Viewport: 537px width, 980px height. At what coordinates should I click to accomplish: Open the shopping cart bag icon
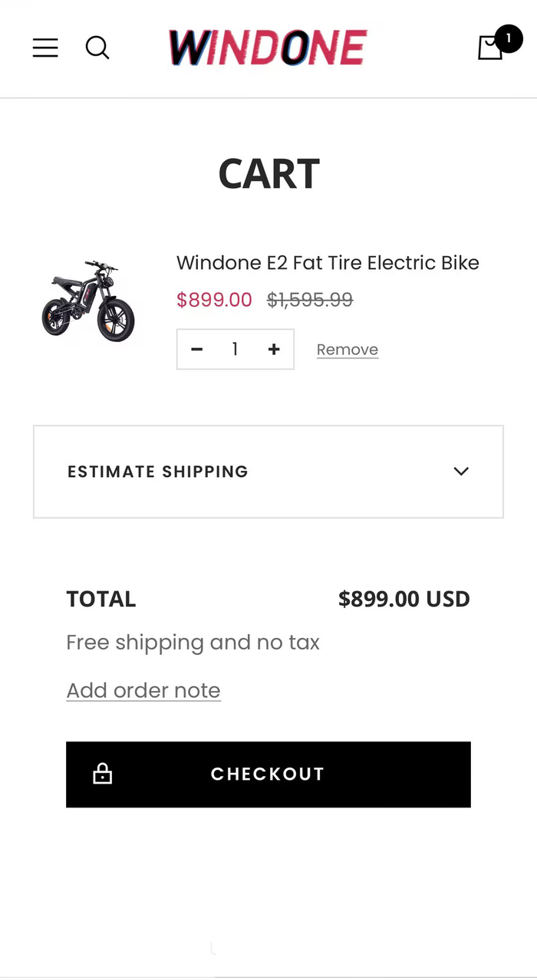tap(490, 48)
